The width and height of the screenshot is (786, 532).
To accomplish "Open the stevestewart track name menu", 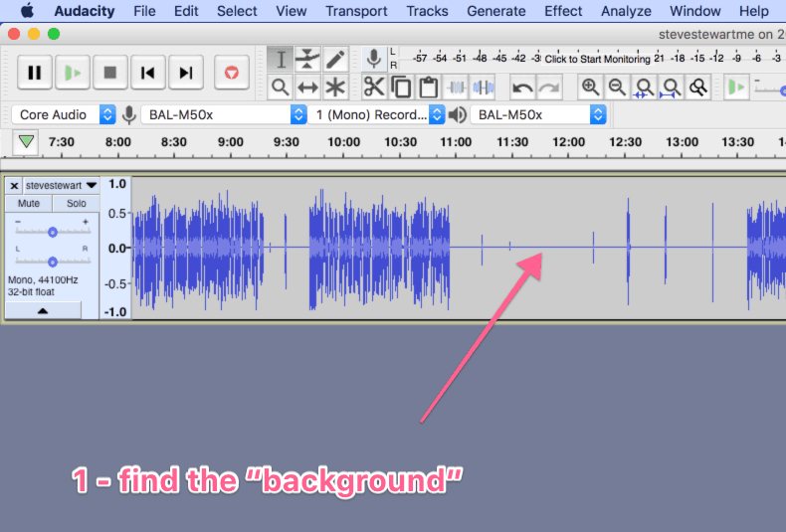I will (61, 185).
